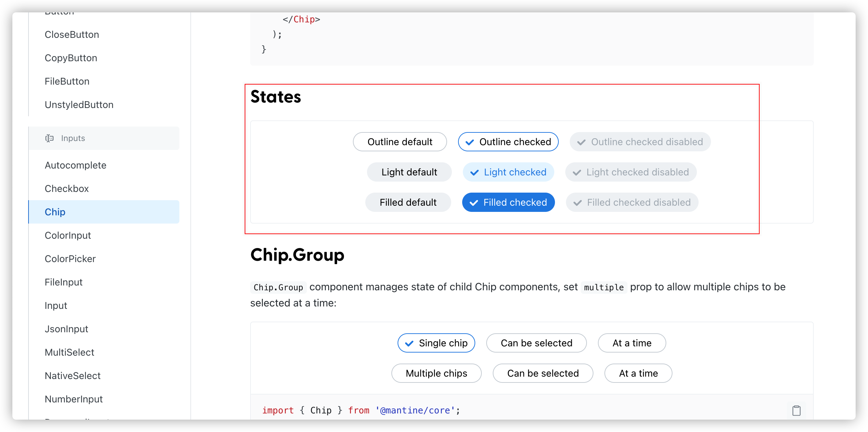Click the Inputs section icon in sidebar
The height and width of the screenshot is (432, 868).
(50, 138)
